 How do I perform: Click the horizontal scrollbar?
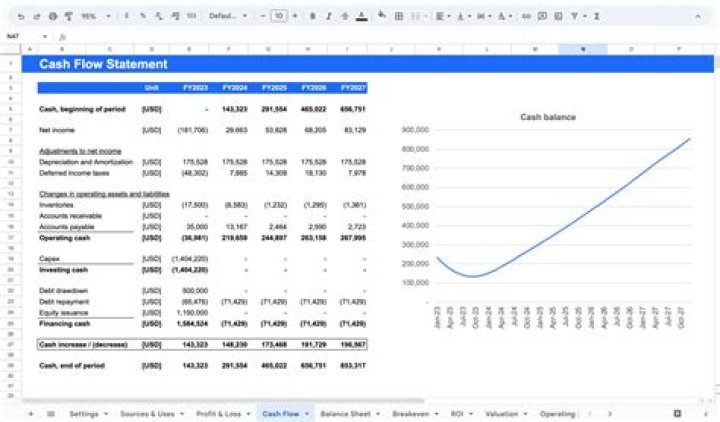click(x=223, y=401)
